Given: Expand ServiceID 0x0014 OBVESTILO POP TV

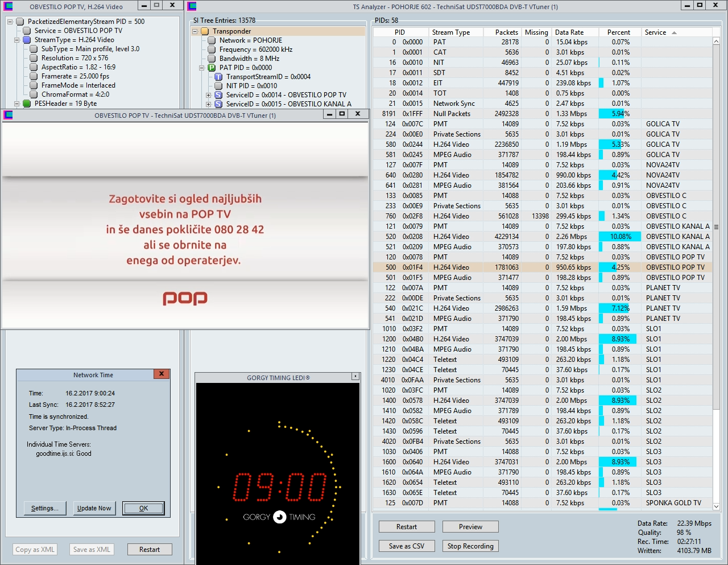Looking at the screenshot, I should click(209, 95).
